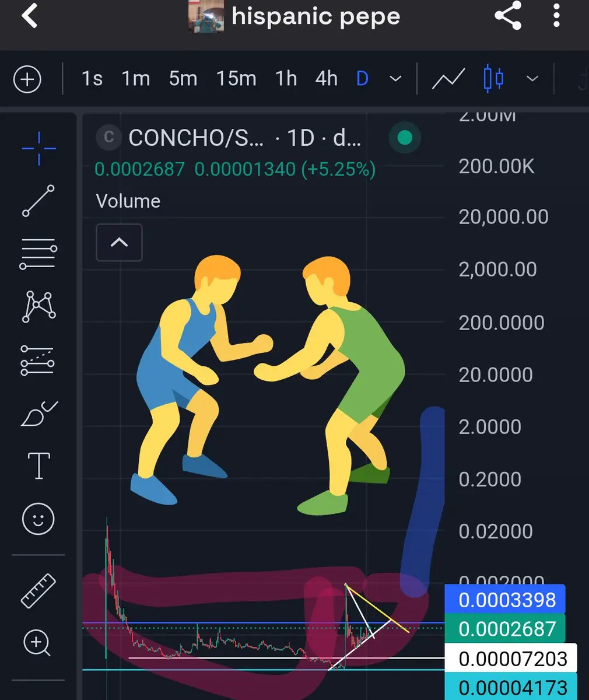Screen dimensions: 589x700
Task: Select the 4h timeframe
Action: click(326, 79)
